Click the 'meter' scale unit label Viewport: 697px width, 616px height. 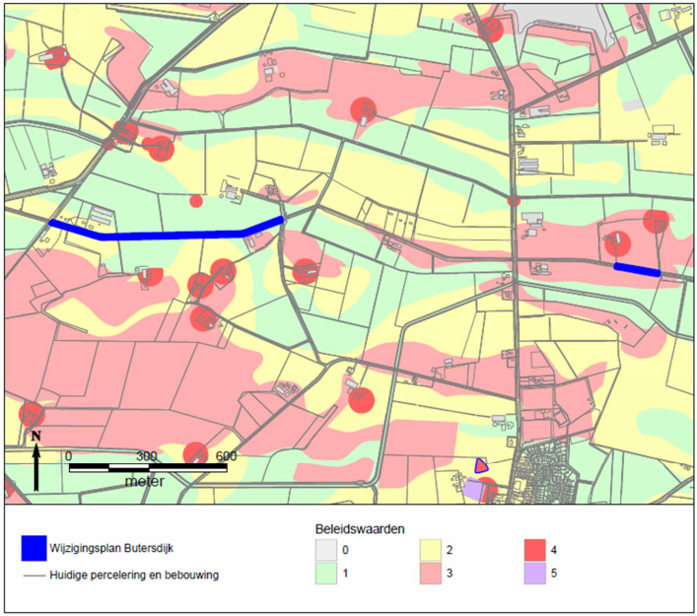tap(145, 481)
